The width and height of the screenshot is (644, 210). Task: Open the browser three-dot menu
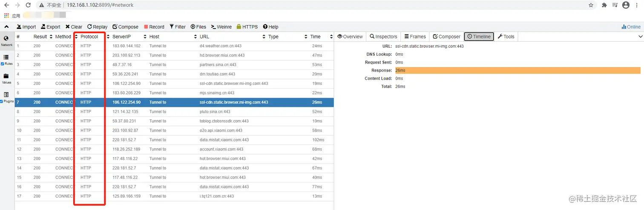tap(637, 5)
